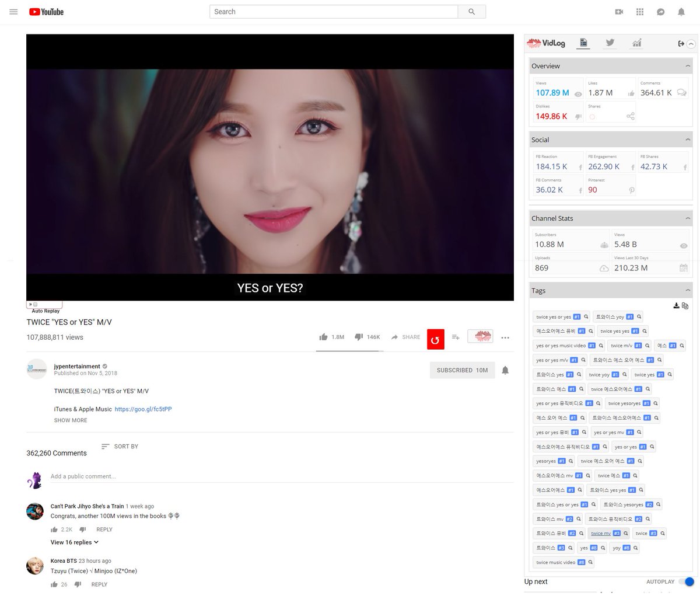This screenshot has width=700, height=606.
Task: Reply to the Can't Park Jihyo comment
Action: pyautogui.click(x=104, y=530)
